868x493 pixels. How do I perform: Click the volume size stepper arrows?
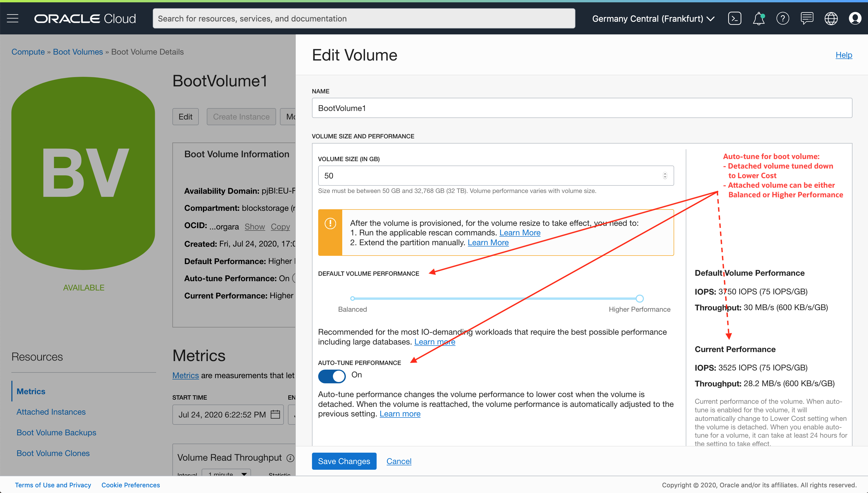pyautogui.click(x=665, y=175)
